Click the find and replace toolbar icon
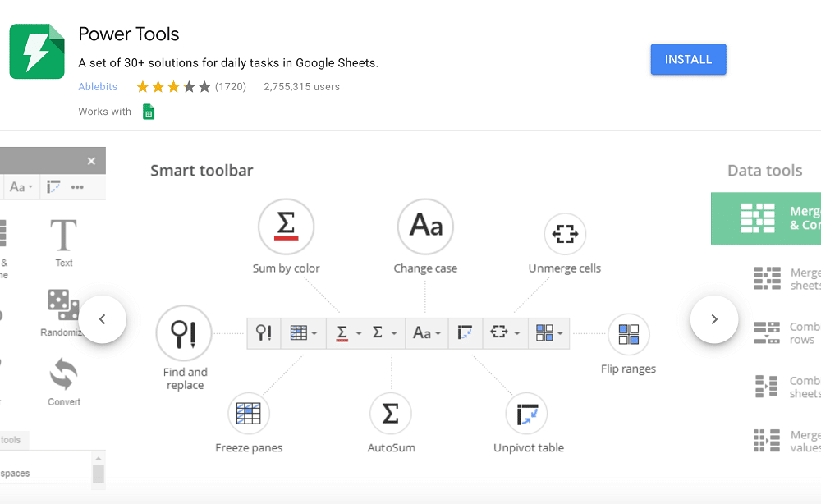The image size is (821, 504). 264,333
